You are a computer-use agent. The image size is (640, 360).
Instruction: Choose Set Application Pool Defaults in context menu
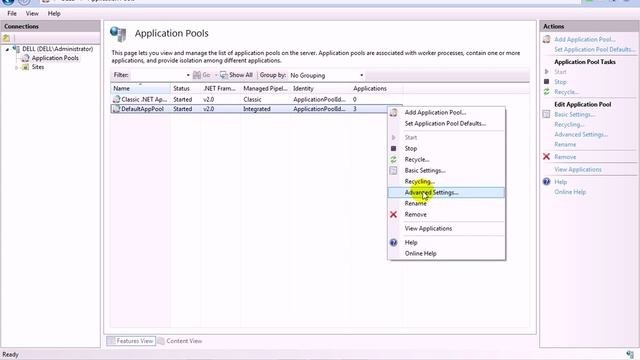coord(446,123)
